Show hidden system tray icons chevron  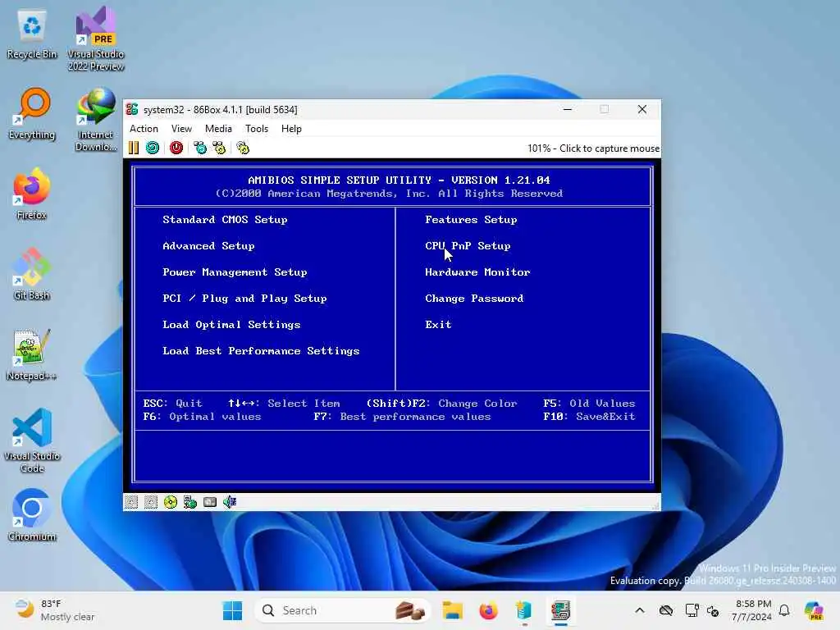(640, 610)
